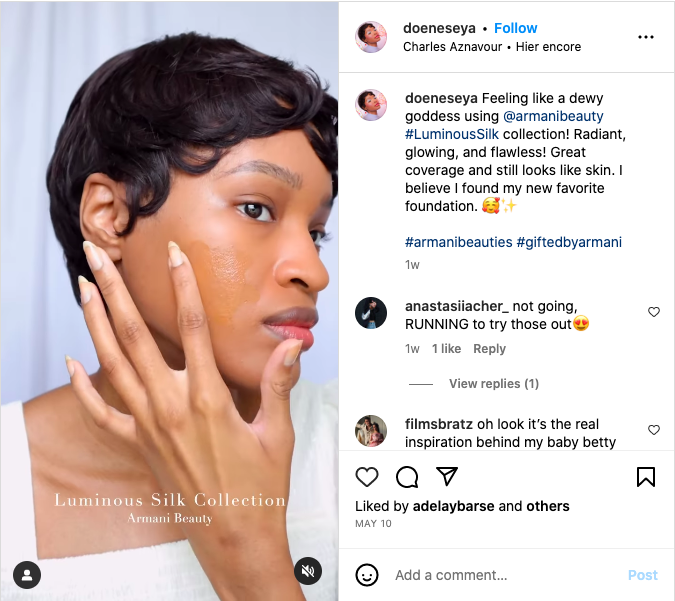This screenshot has height=601, width=675.
Task: Reply to anastasiiacher_ comment
Action: coord(489,349)
